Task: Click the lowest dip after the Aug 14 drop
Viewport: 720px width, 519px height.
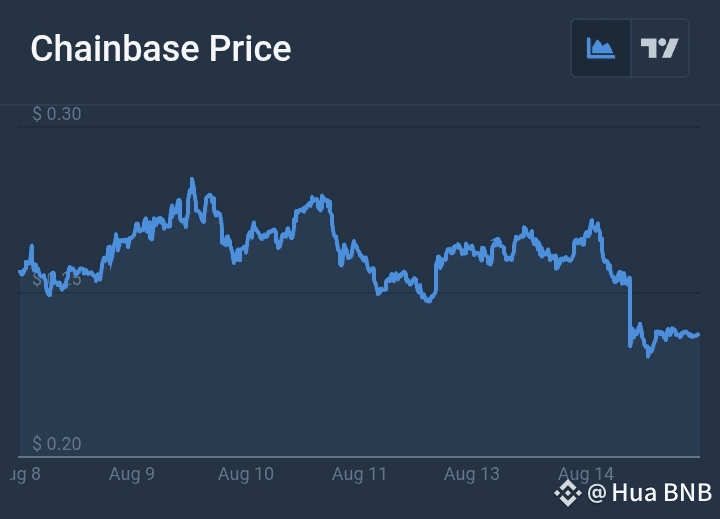Action: click(x=648, y=355)
